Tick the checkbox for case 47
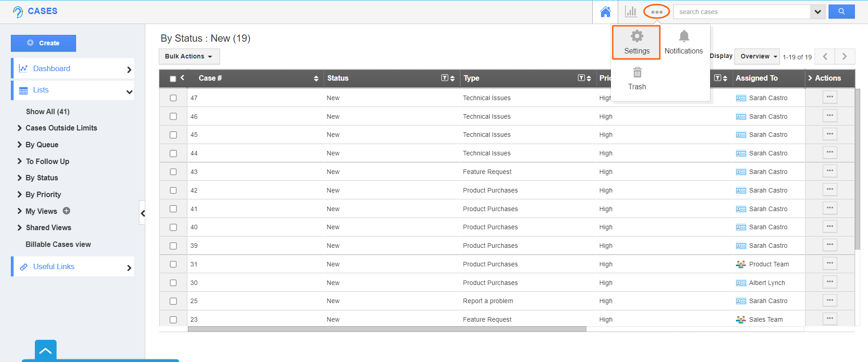The height and width of the screenshot is (362, 868). point(173,98)
